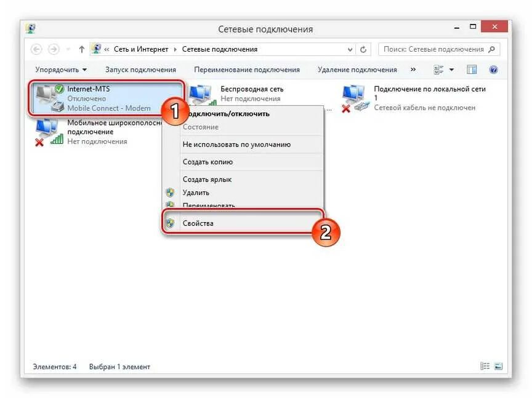The image size is (532, 398).
Task: Expand the address bar history dropdown
Action: coord(350,49)
